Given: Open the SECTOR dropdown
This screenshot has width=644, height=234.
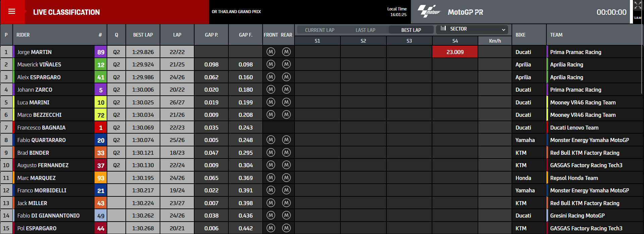Looking at the screenshot, I should (x=472, y=29).
